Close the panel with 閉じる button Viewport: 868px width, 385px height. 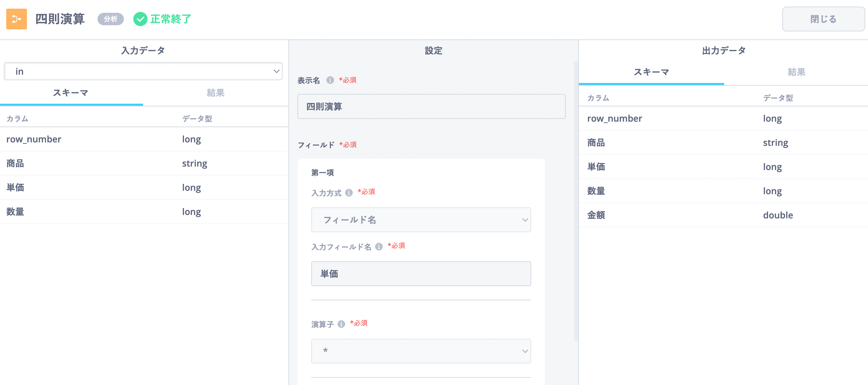[823, 19]
